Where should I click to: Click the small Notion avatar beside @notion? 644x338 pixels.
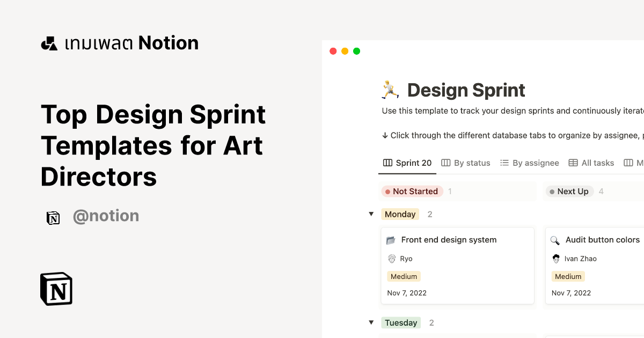(53, 218)
